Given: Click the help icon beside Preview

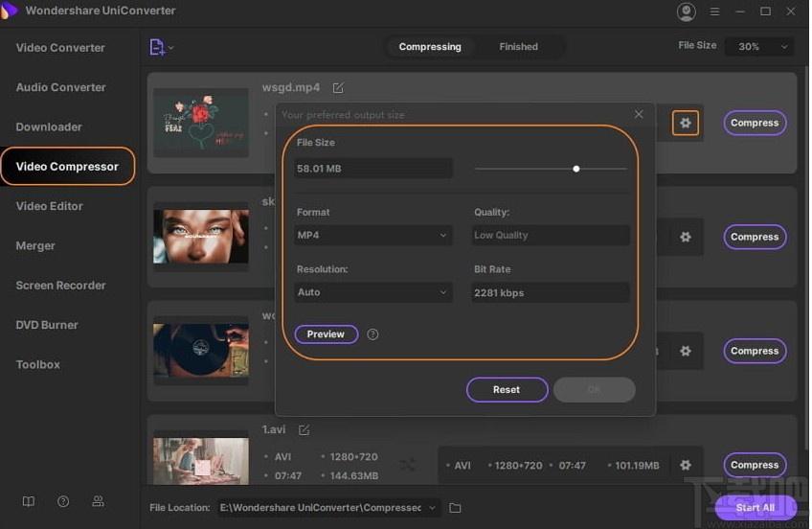Looking at the screenshot, I should pos(372,334).
